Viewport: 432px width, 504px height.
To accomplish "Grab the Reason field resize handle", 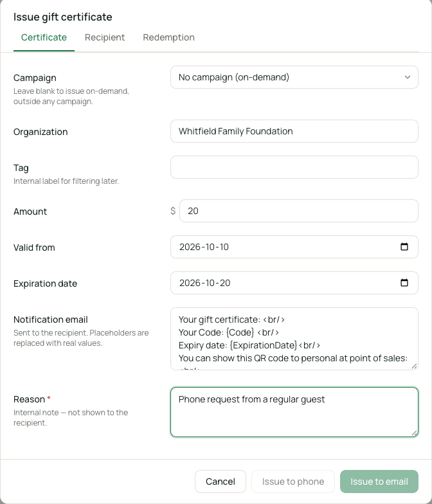I will coord(414,433).
